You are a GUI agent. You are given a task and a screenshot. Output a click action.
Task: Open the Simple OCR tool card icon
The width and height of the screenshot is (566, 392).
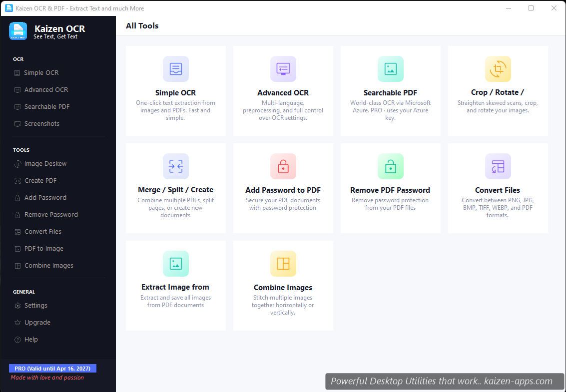click(x=175, y=69)
